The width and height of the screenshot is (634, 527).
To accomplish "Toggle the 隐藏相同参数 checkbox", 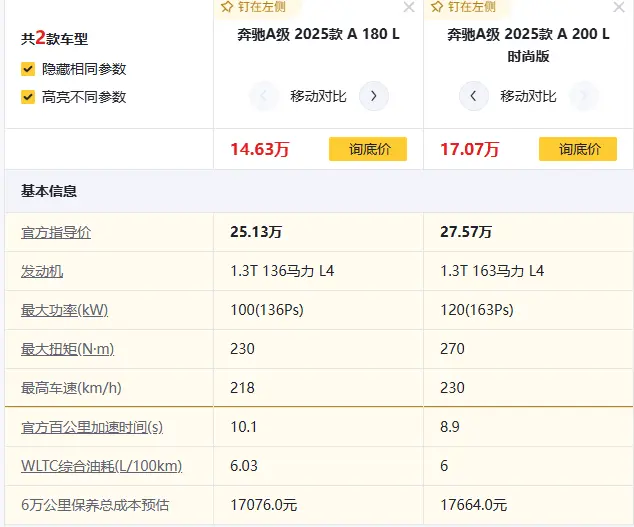I will tap(27, 69).
